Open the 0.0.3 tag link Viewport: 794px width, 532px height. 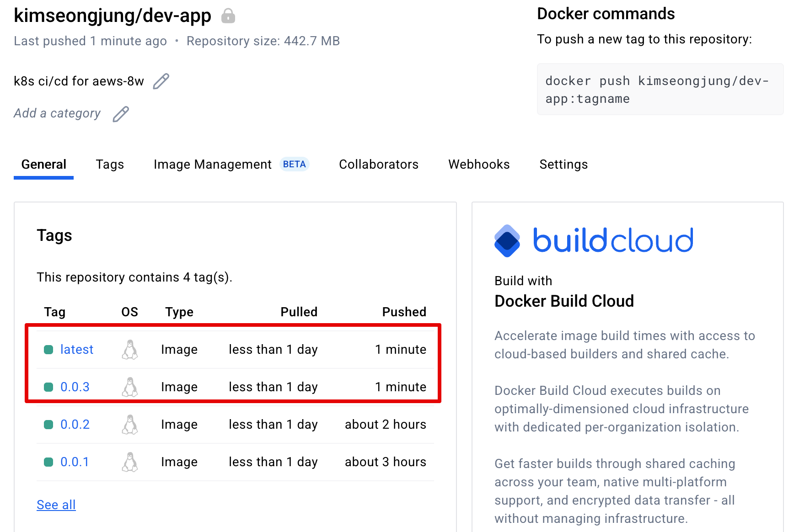(75, 387)
